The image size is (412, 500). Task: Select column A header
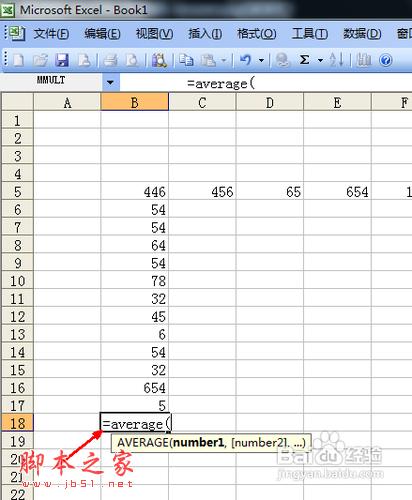(x=67, y=102)
